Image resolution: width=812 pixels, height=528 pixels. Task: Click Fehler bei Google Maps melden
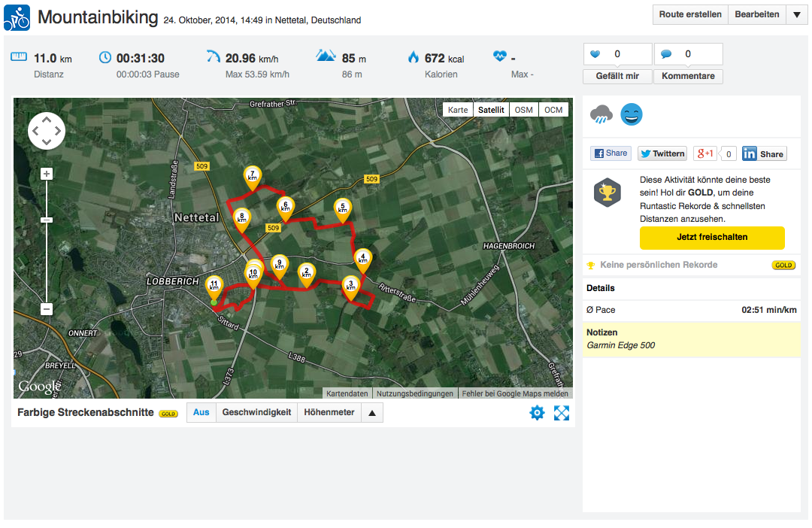click(515, 393)
